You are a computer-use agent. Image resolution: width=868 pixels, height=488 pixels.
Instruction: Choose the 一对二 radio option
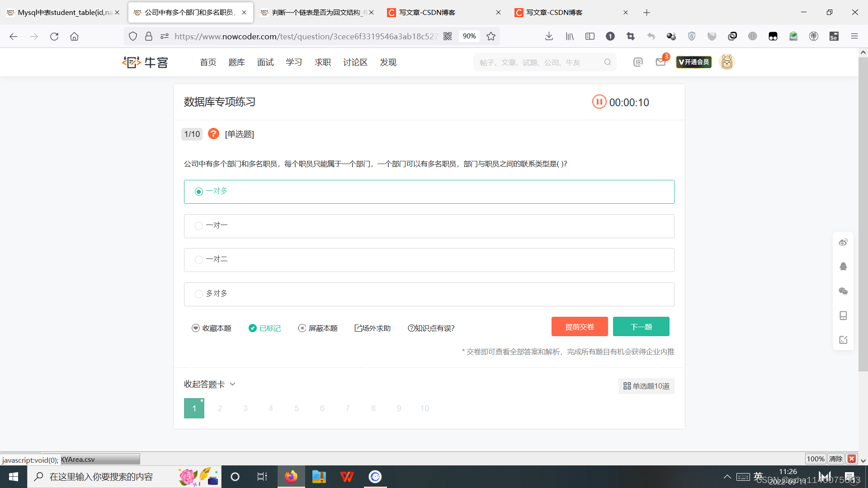(199, 259)
